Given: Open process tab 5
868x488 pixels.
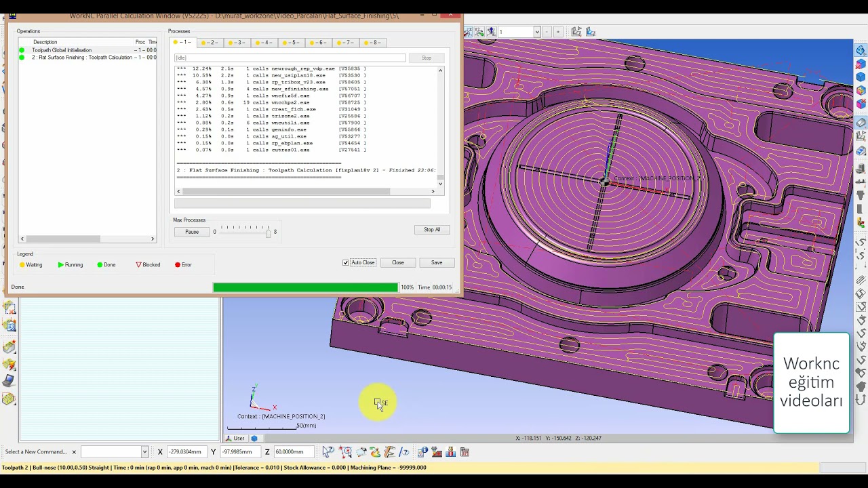Looking at the screenshot, I should point(292,43).
